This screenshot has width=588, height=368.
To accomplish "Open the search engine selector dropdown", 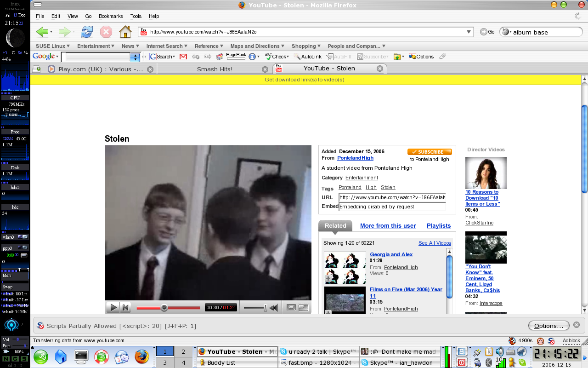I will (x=508, y=32).
